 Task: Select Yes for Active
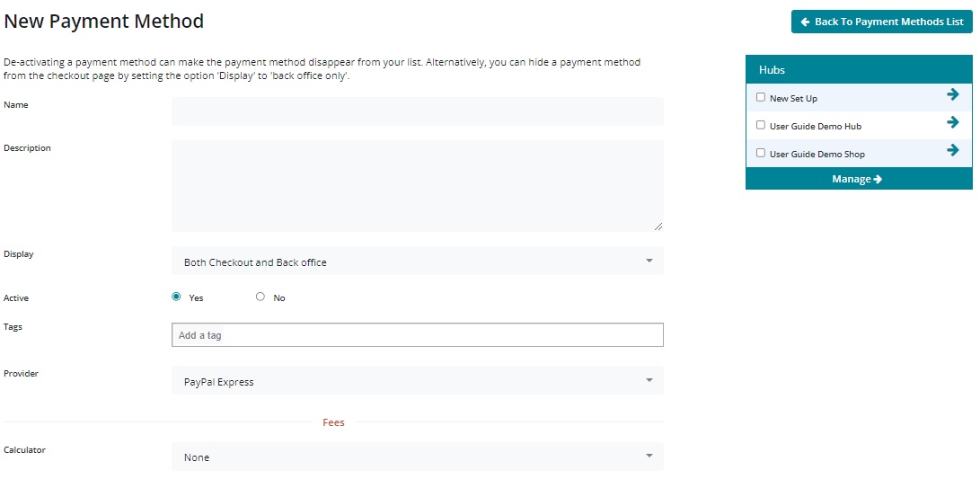[176, 297]
